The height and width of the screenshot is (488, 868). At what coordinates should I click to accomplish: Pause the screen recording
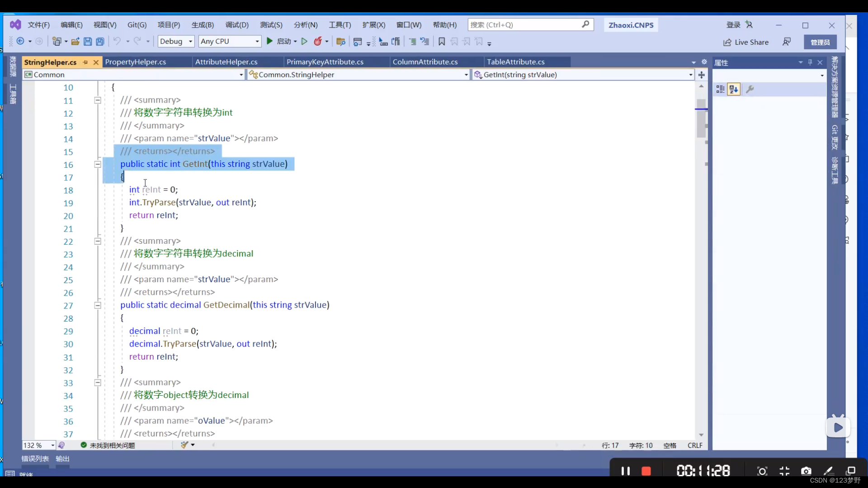pos(626,471)
